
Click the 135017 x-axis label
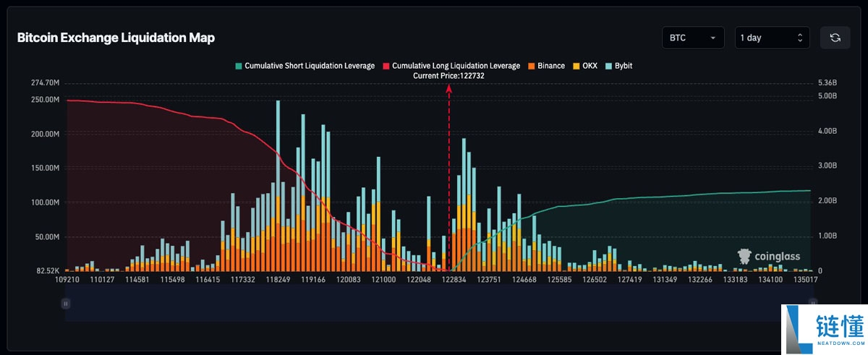click(806, 279)
